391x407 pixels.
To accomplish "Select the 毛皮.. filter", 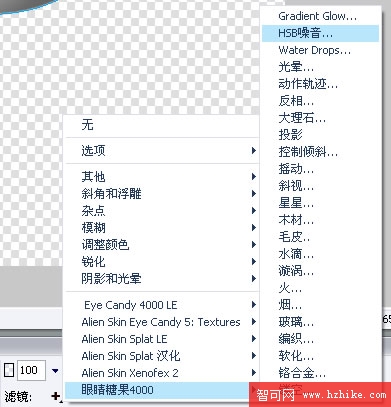I will pyautogui.click(x=320, y=237).
